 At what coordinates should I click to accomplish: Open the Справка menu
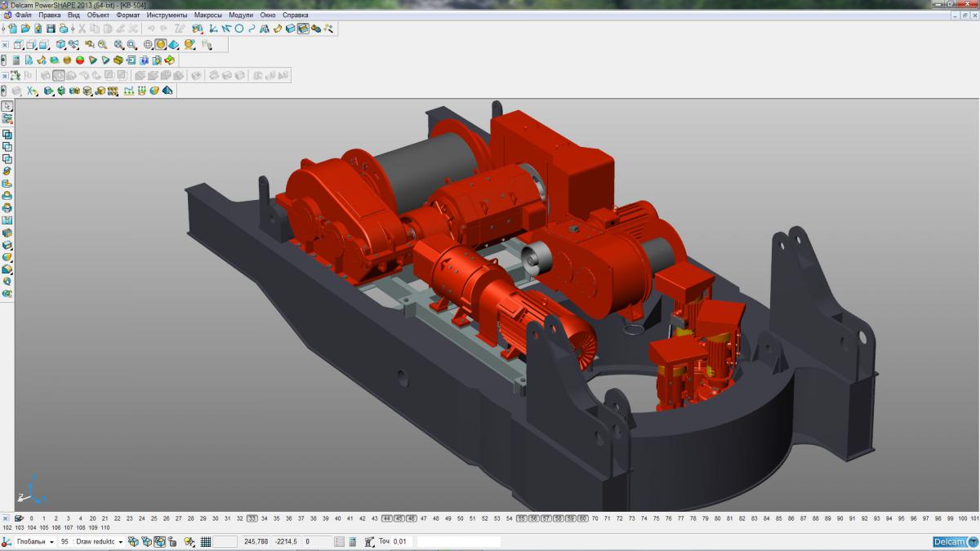pyautogui.click(x=295, y=15)
